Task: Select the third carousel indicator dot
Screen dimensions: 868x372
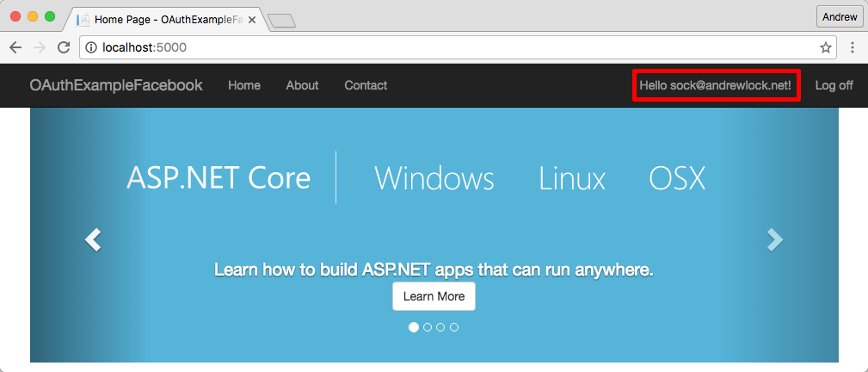Action: pyautogui.click(x=440, y=327)
